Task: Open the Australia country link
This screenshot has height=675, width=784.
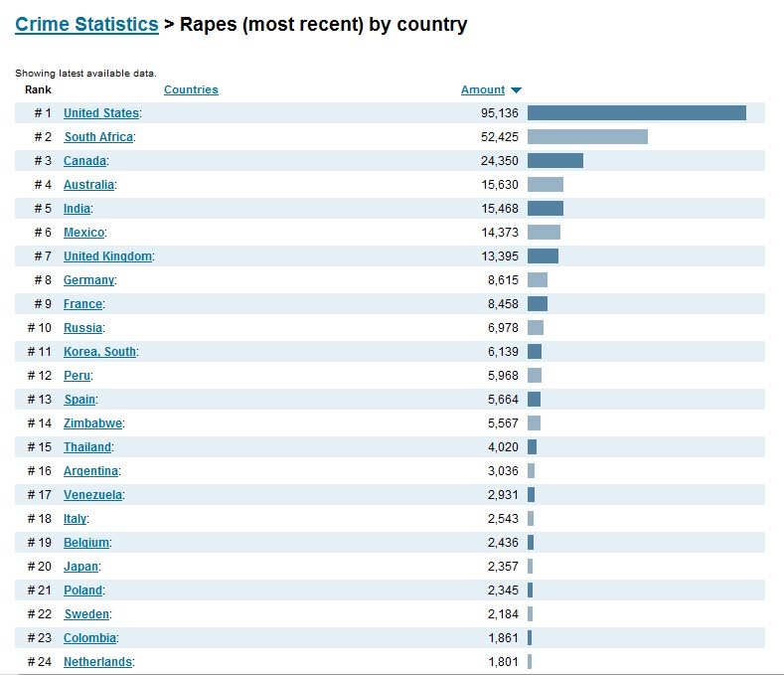Action: [x=88, y=185]
